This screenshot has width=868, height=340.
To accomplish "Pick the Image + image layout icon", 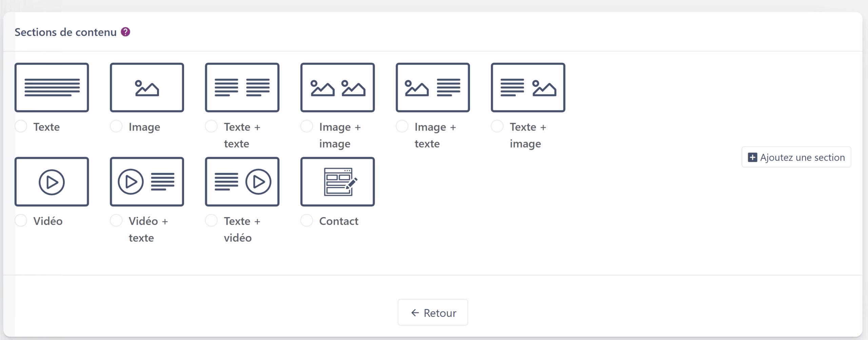I will click(x=337, y=87).
